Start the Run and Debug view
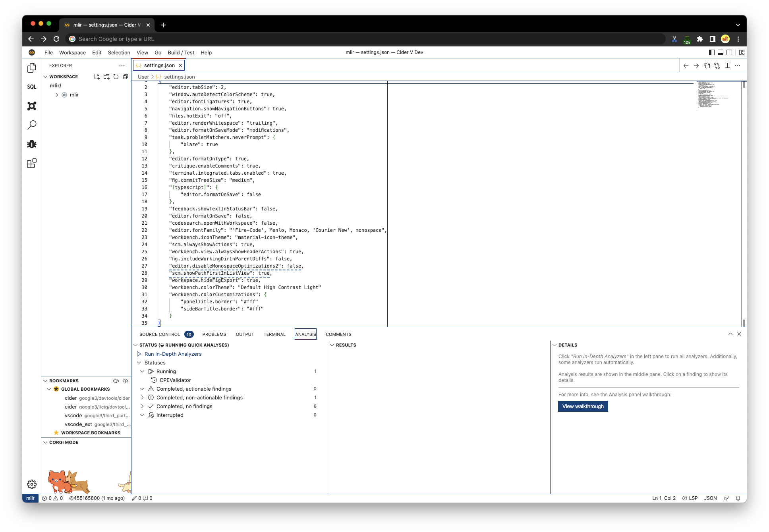This screenshot has width=769, height=532. click(x=31, y=144)
